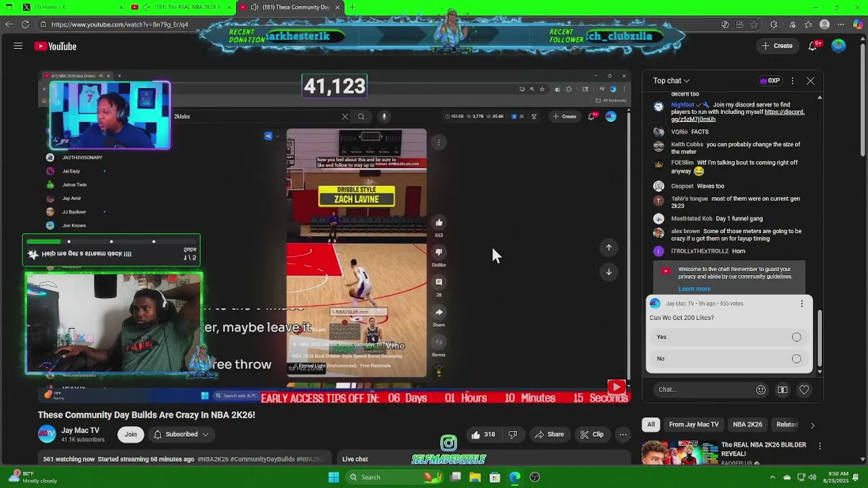Open the poll's three-dot options

(802, 304)
